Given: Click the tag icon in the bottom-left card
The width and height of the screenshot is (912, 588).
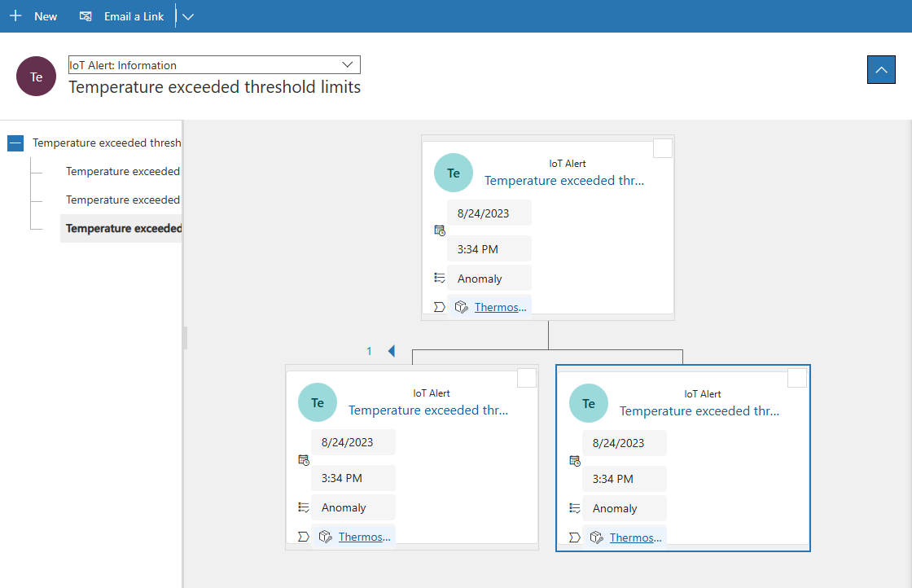Looking at the screenshot, I should point(304,537).
